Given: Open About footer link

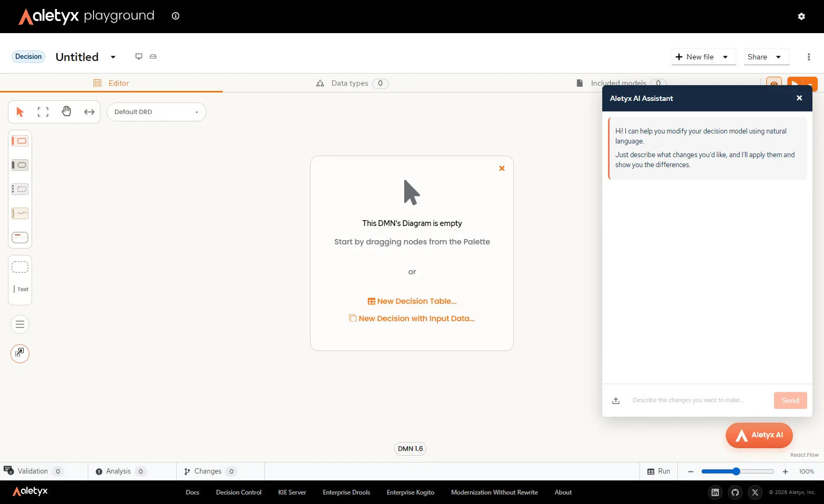Looking at the screenshot, I should click(563, 492).
